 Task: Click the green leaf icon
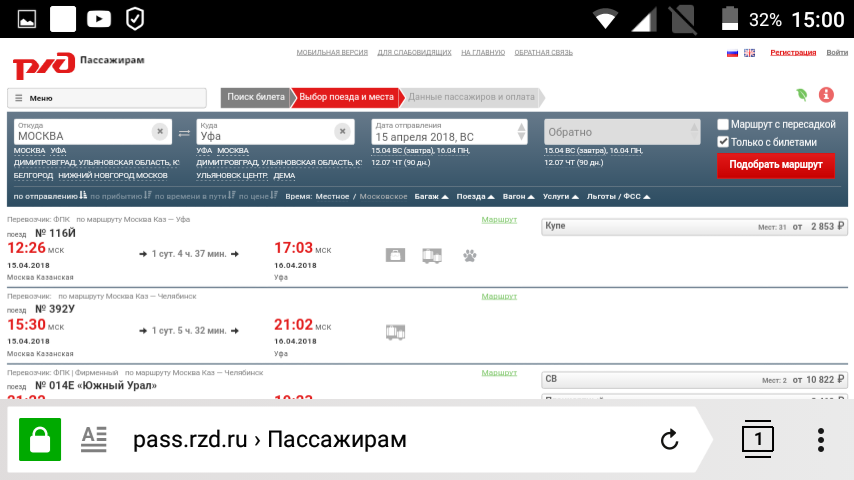click(801, 95)
